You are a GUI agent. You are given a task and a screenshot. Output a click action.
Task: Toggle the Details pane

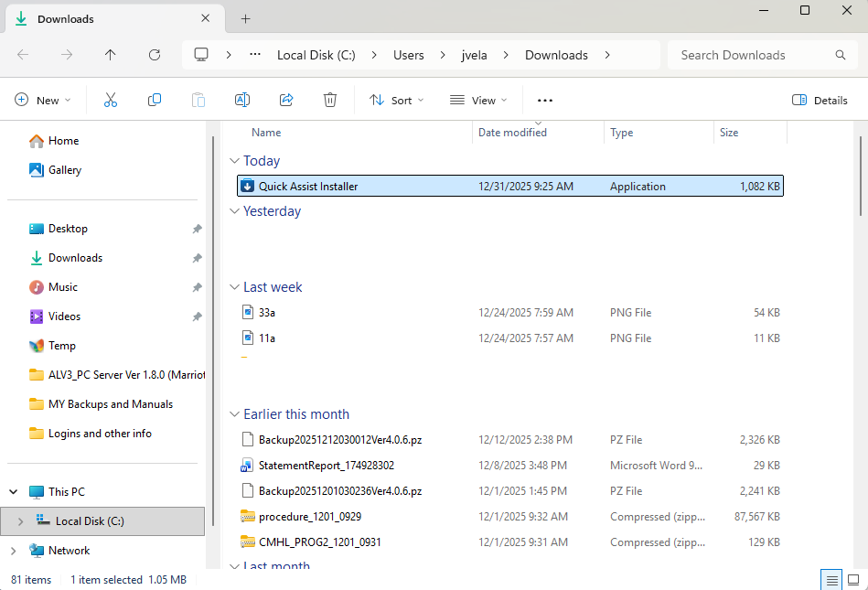(x=820, y=101)
